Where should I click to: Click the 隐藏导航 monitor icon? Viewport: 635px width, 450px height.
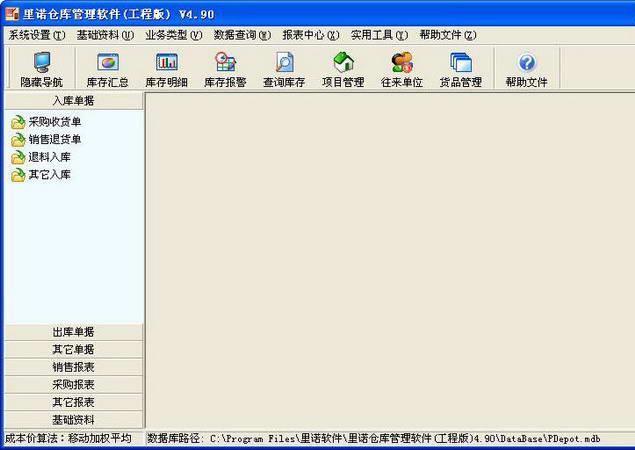[x=42, y=62]
